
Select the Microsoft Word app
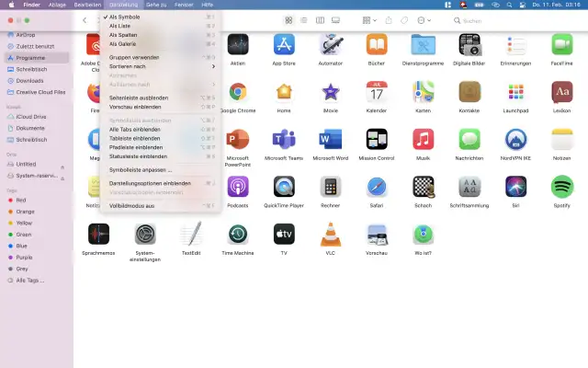click(331, 139)
